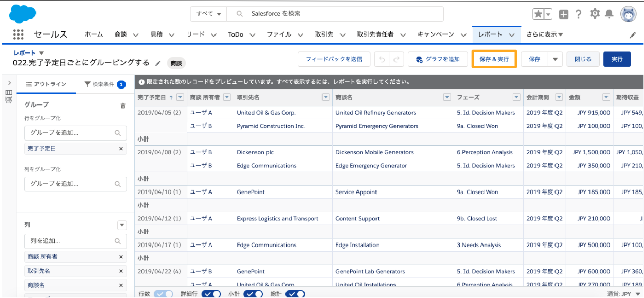This screenshot has height=298, width=644.
Task: Open the user avatar profile menu
Action: 629,14
